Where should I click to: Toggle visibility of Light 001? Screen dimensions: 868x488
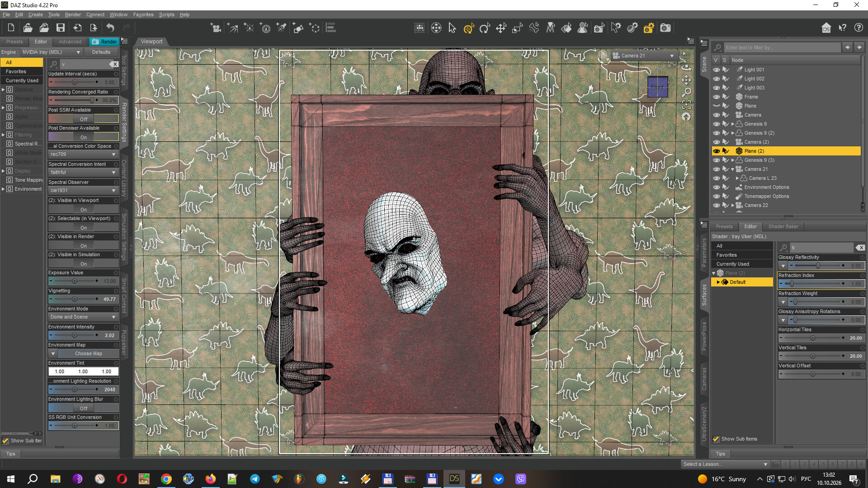click(x=716, y=70)
